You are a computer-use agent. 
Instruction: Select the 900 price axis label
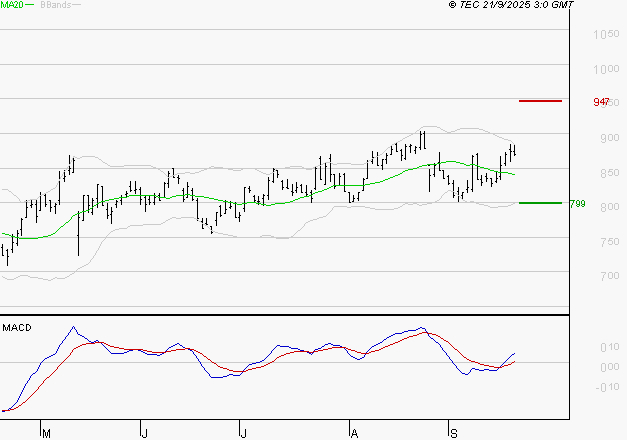tap(605, 139)
